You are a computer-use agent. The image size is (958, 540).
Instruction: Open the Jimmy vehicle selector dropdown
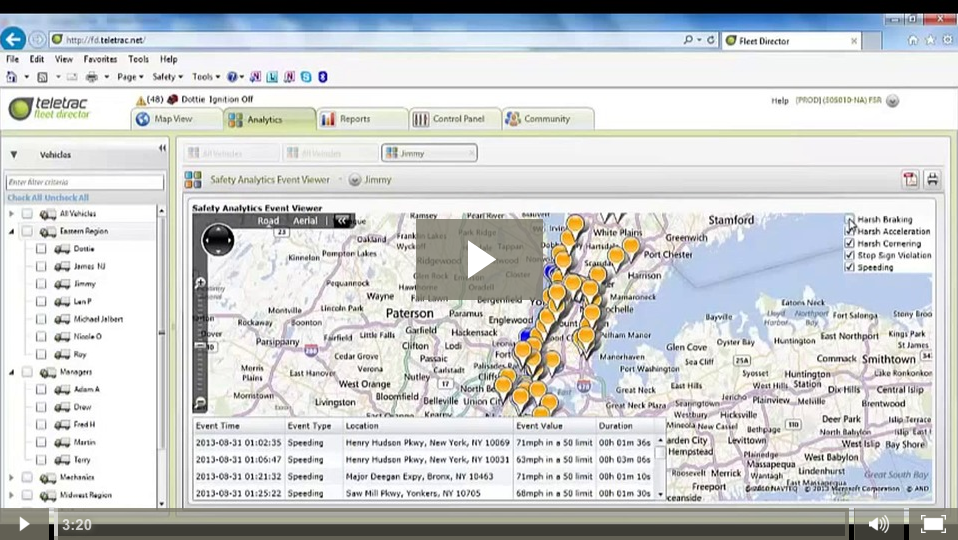[355, 180]
